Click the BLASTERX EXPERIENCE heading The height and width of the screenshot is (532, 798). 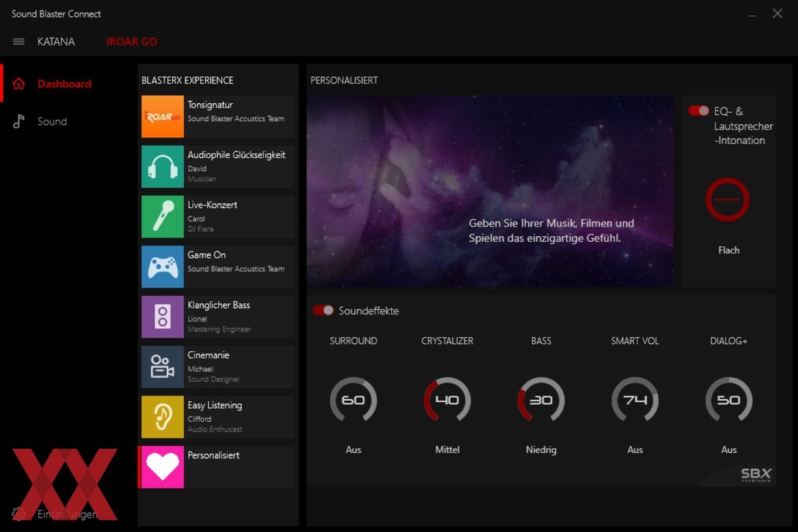(188, 80)
